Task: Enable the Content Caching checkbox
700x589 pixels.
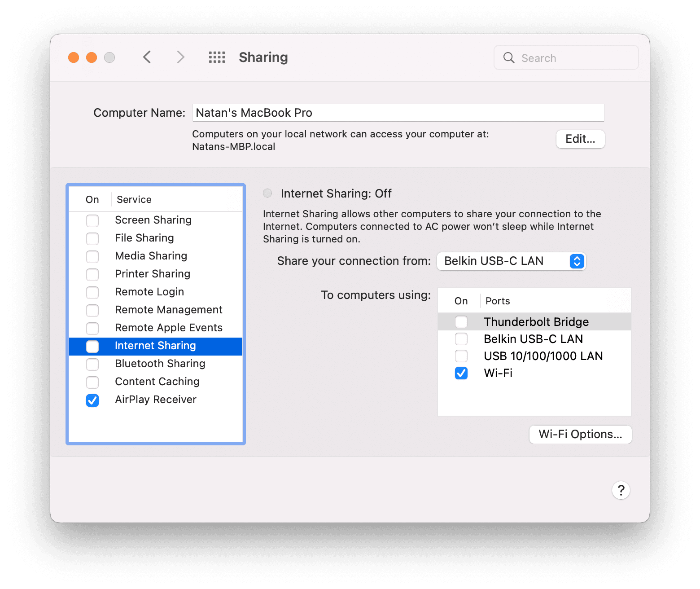Action: tap(92, 382)
